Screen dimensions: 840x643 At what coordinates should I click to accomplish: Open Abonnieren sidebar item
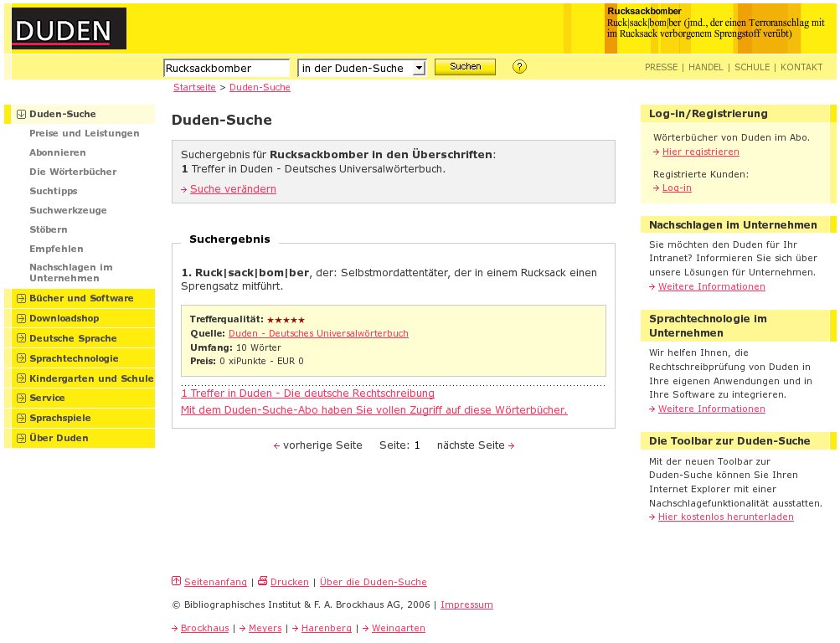point(57,152)
